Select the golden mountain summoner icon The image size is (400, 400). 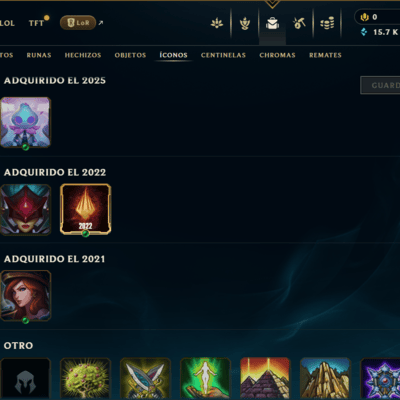coord(325,379)
